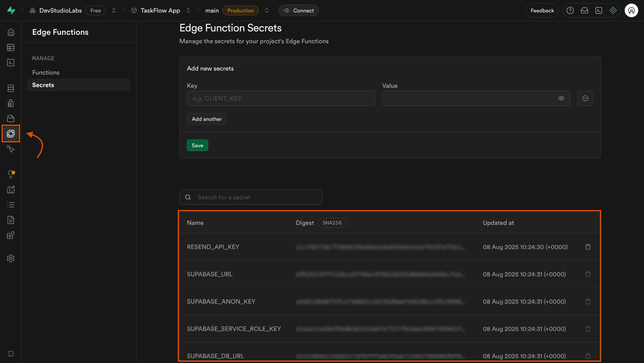Launch the Supabase AI Assistant
The height and width of the screenshot is (363, 644).
pos(613,10)
